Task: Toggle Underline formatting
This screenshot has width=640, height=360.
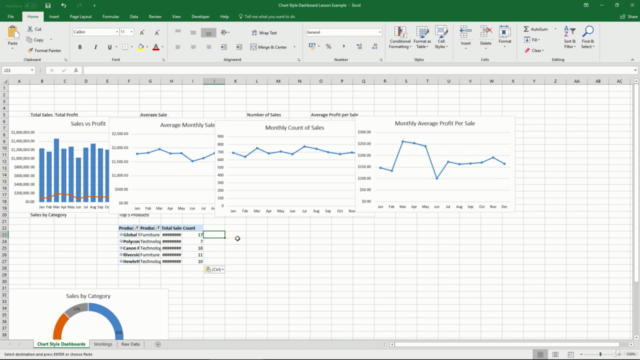Action: click(x=109, y=47)
